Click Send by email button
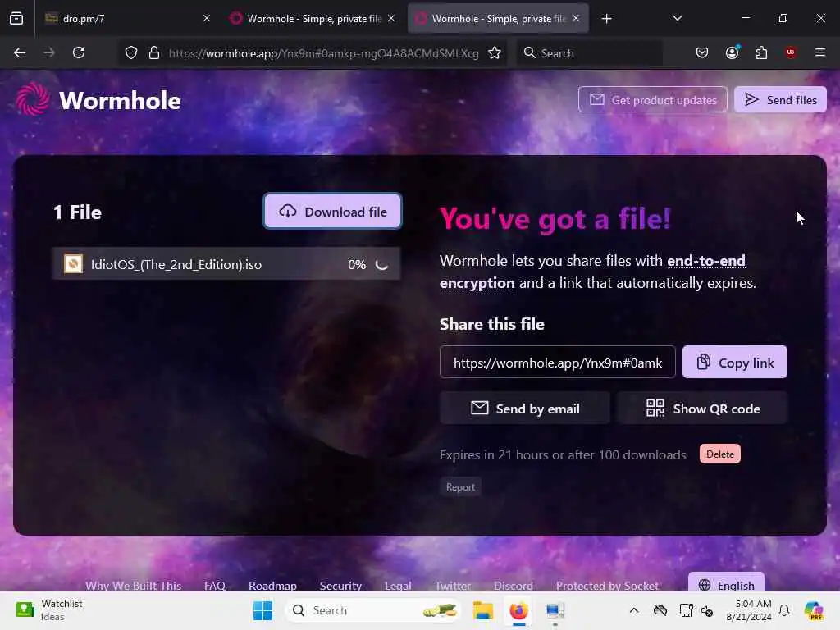 click(525, 409)
